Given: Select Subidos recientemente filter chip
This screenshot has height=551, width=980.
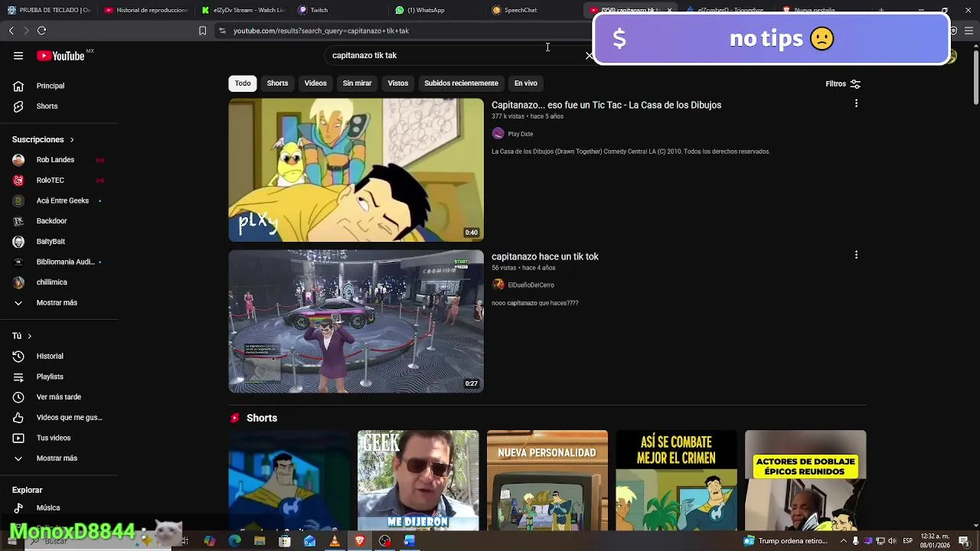Looking at the screenshot, I should [x=461, y=83].
